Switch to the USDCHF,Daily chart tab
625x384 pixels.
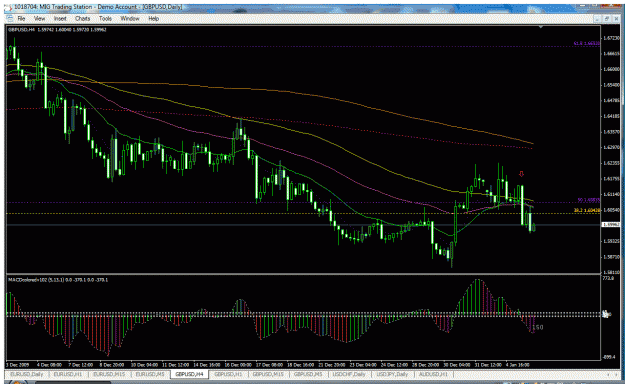click(349, 374)
